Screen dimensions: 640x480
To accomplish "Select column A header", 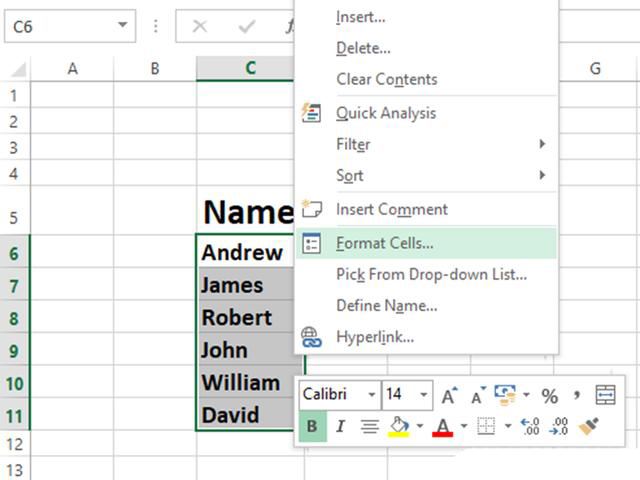I will click(x=72, y=69).
